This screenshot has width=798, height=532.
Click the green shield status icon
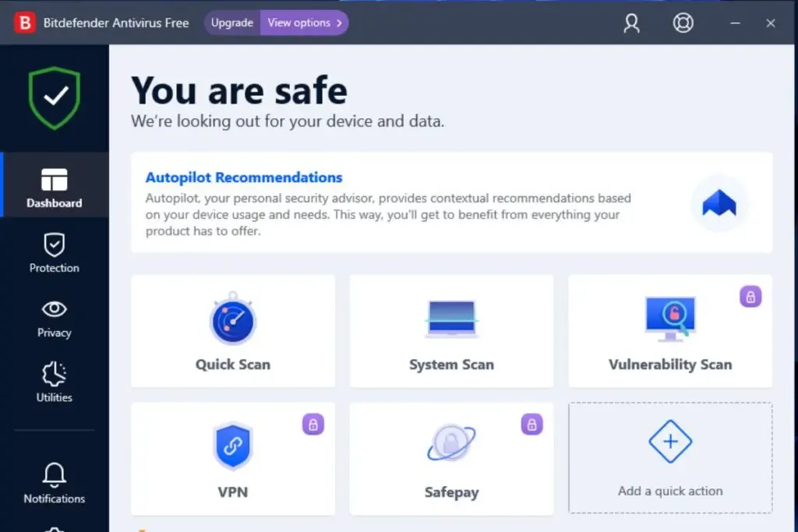[x=55, y=97]
